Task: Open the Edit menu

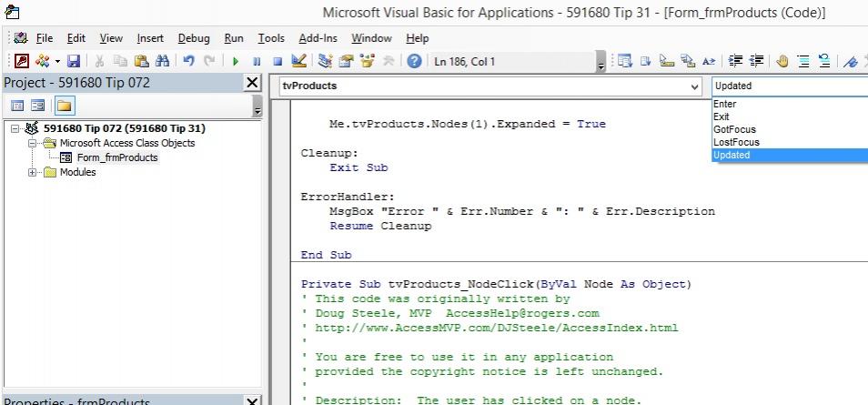Action: point(76,38)
